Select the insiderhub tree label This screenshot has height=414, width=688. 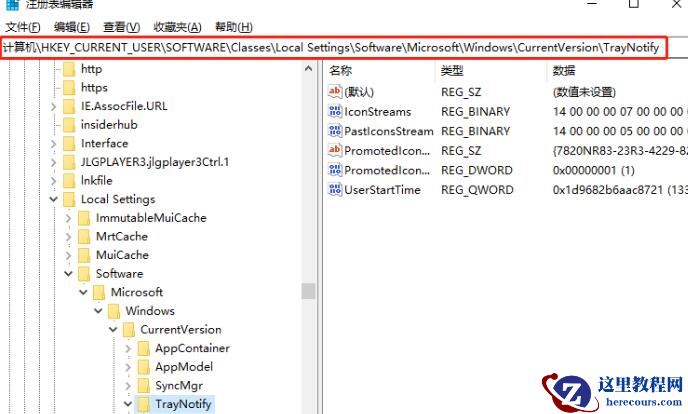(x=109, y=125)
